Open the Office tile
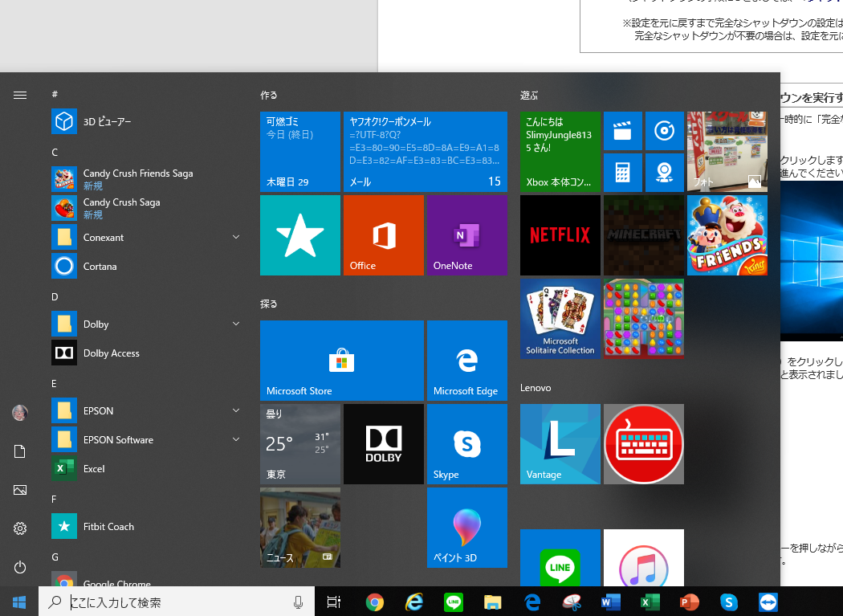This screenshot has height=616, width=843. pos(383,235)
